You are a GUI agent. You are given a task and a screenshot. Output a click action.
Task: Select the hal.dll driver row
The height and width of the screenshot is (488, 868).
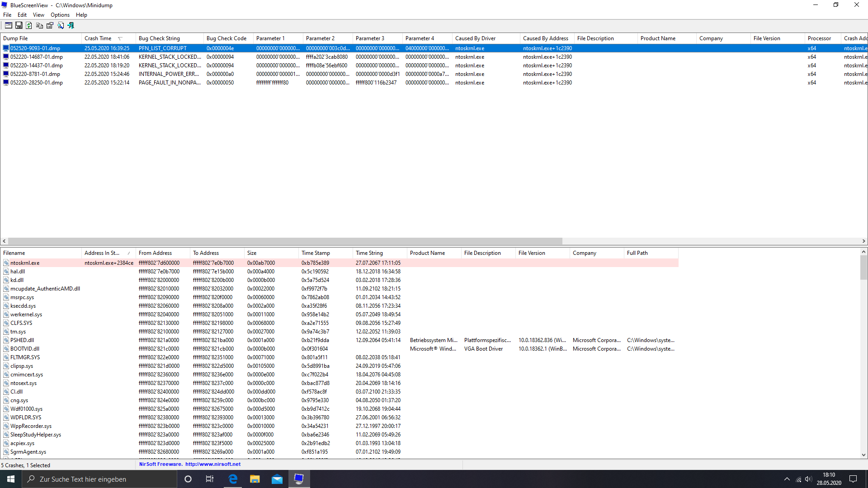tap(18, 272)
